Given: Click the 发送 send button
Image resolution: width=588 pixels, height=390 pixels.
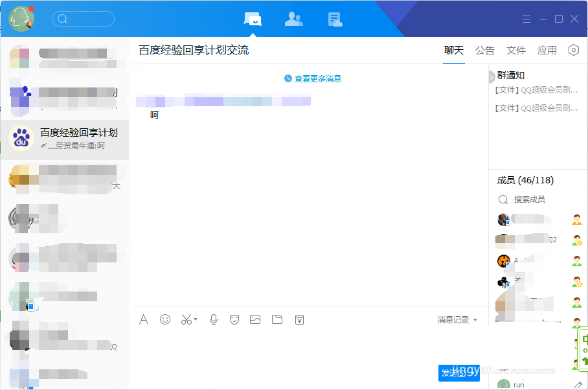Looking at the screenshot, I should click(x=458, y=373).
